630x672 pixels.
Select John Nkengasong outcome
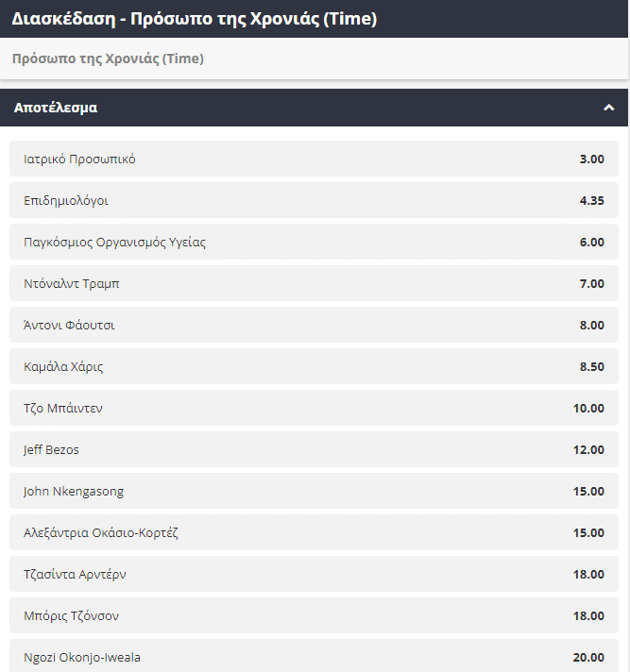(x=314, y=491)
